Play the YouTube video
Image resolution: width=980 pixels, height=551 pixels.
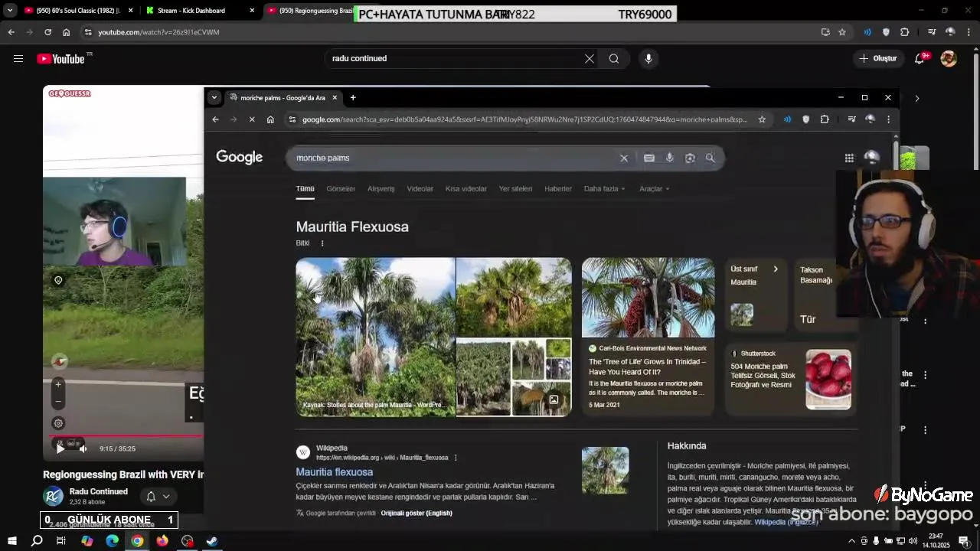(x=60, y=448)
